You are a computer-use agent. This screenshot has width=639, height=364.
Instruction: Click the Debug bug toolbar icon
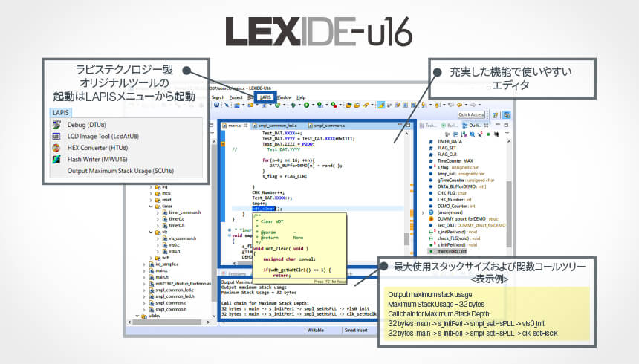(x=293, y=105)
